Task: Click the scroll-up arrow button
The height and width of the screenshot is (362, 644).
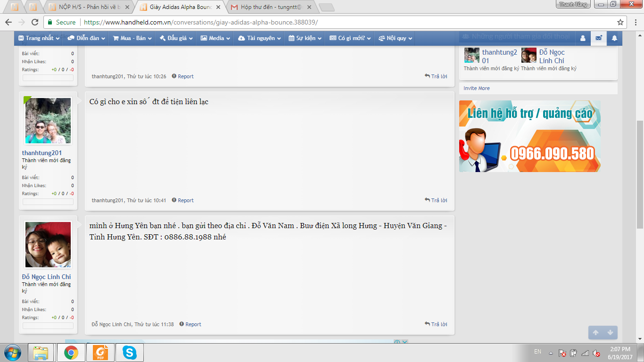Action: (x=595, y=332)
